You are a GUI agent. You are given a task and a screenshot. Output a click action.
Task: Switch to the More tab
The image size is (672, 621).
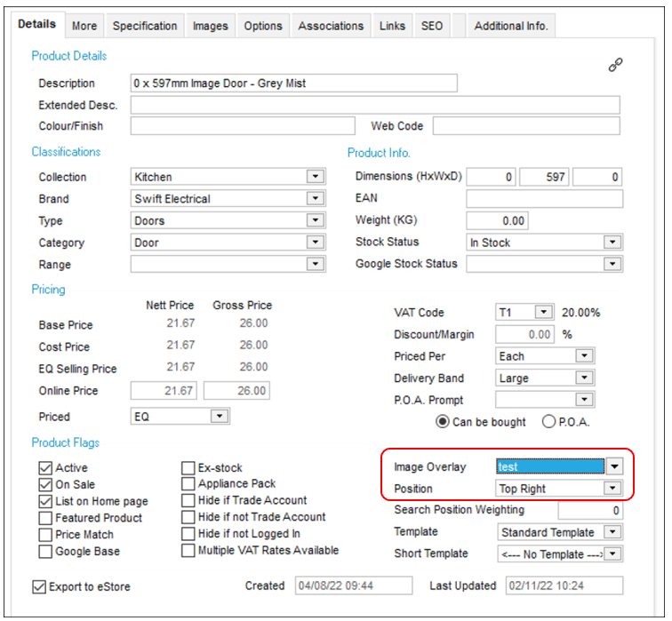(84, 26)
